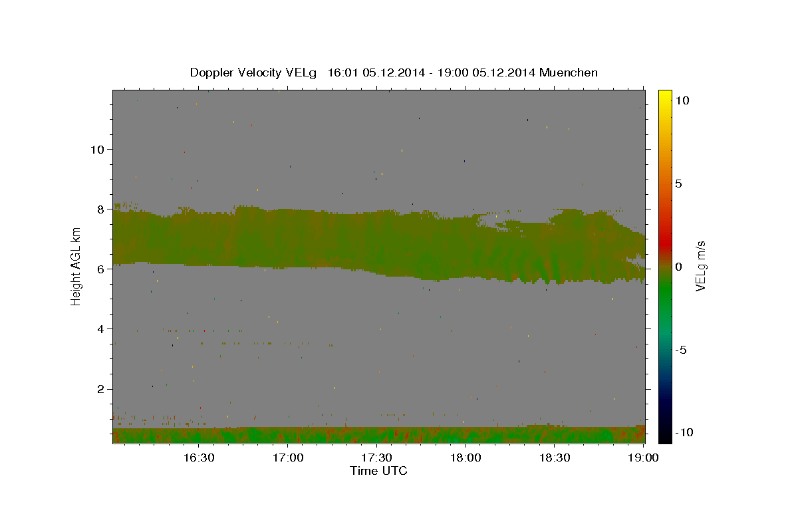Click the green near-surface velocity band at the bottom
Screen dimensions: 798x532
tap(379, 435)
